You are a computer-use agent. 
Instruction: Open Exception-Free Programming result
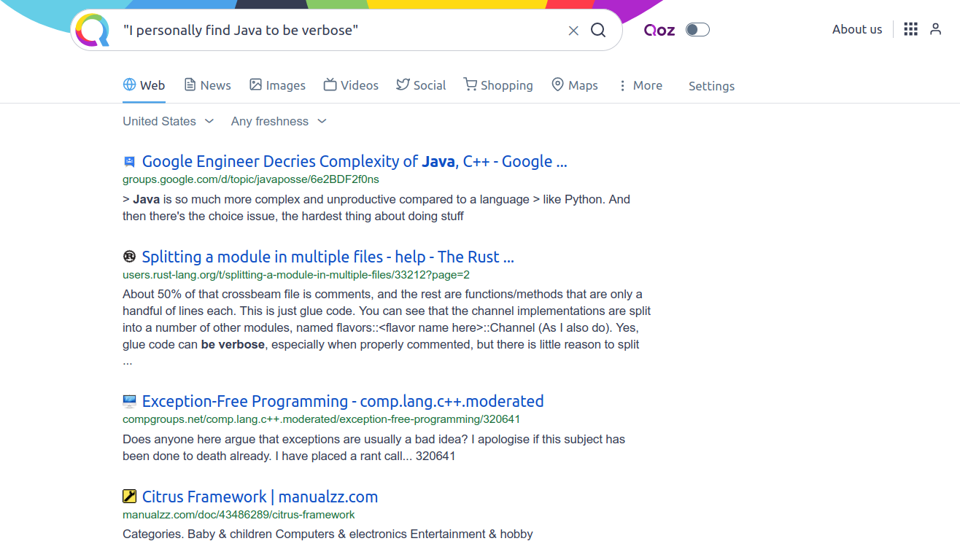coord(343,401)
